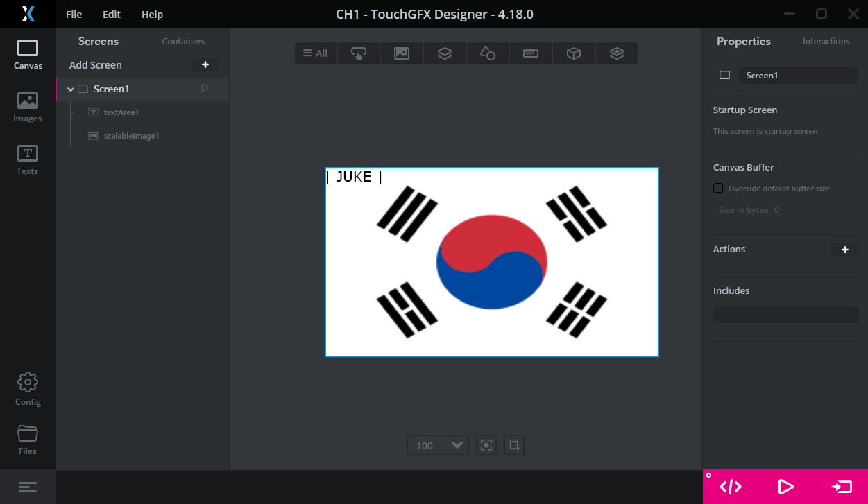Open the last stacked-layers widget category
This screenshot has height=504, width=868.
click(617, 53)
